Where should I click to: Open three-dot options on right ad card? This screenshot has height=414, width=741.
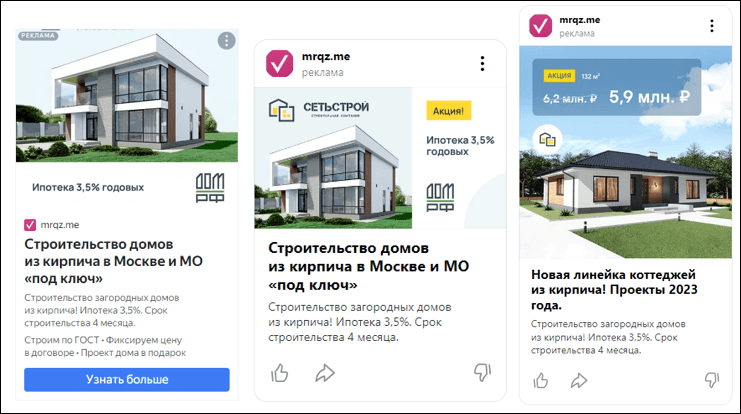[712, 26]
